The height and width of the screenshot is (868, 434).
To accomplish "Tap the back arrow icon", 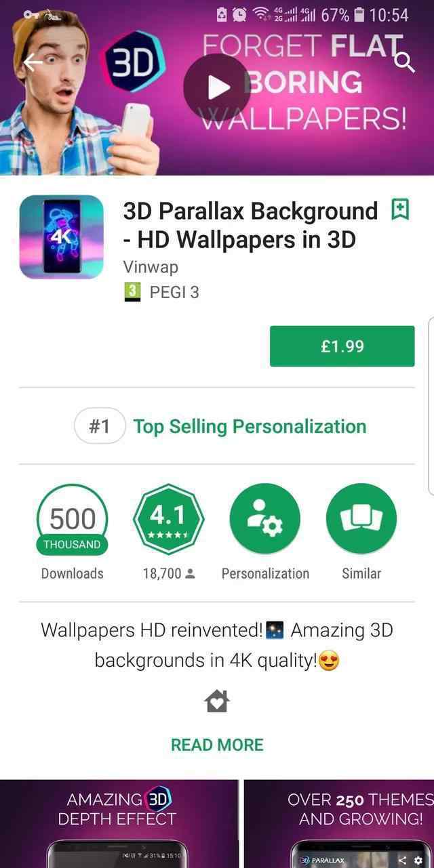I will coord(33,62).
